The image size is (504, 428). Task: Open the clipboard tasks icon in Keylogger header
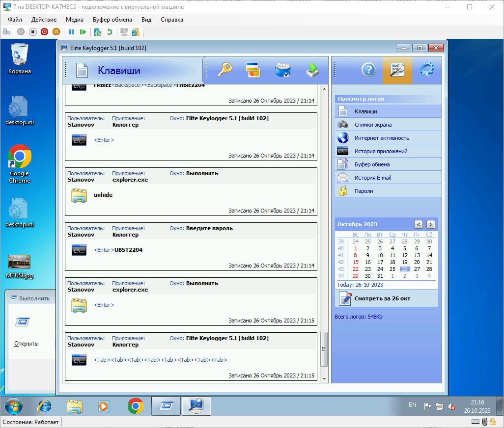click(x=283, y=70)
